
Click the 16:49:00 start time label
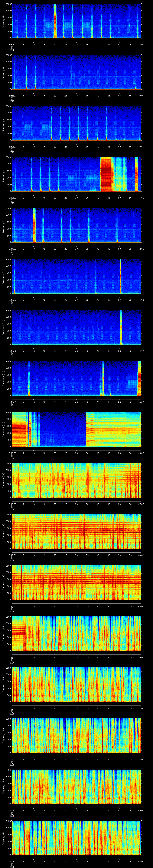(12, 657)
